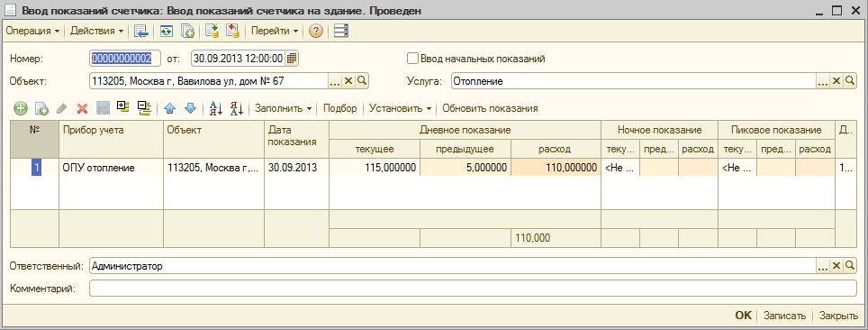Select the row number 1 cell

(x=35, y=168)
